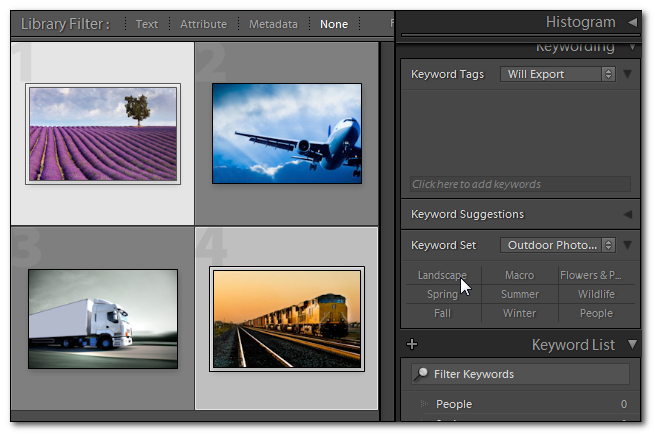This screenshot has height=433, width=653.
Task: Expand the Keyword Suggestions section
Action: tap(627, 214)
